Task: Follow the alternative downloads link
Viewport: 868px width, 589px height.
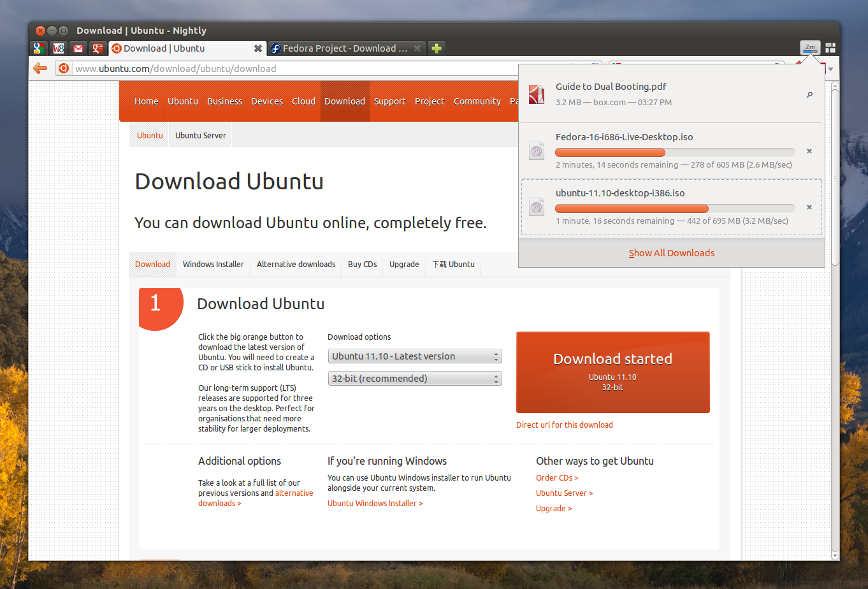Action: [x=256, y=498]
